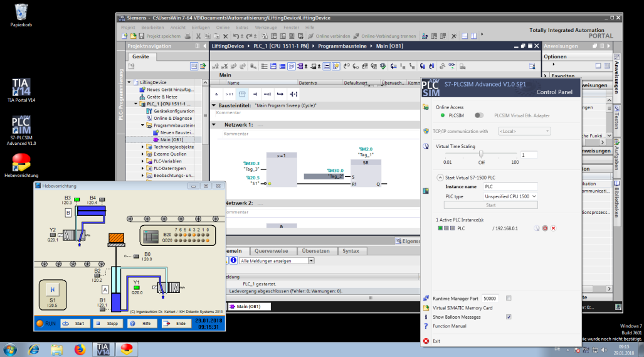Open Internet Explorer from the taskbar
Screen dimensions: 644x357
coord(34,349)
